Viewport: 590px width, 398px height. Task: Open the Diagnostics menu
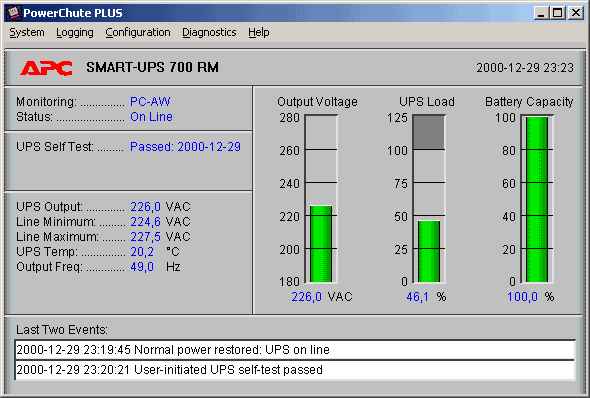click(x=209, y=33)
